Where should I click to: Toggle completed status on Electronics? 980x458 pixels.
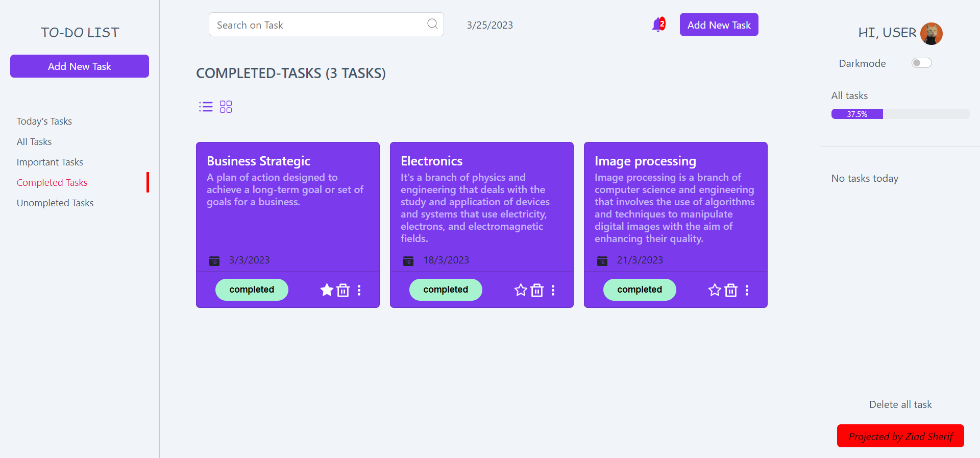pos(446,290)
